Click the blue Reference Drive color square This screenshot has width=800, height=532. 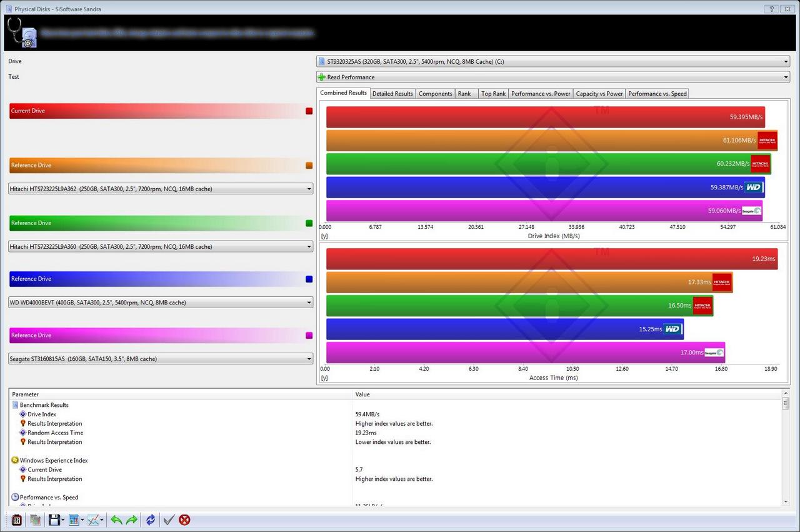[x=309, y=279]
